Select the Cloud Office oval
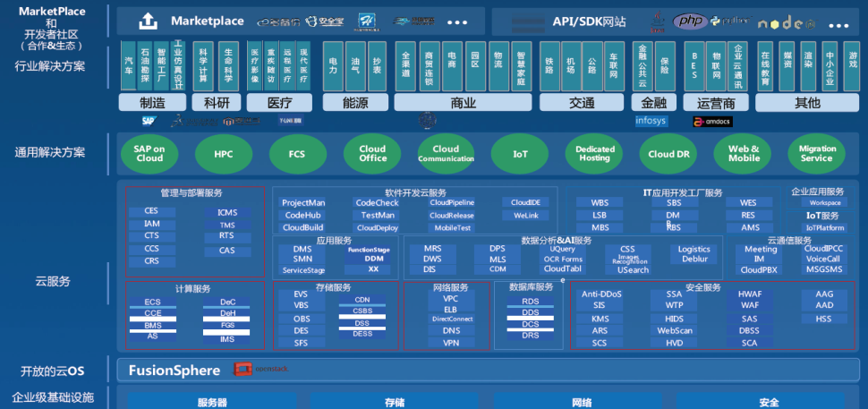 click(x=372, y=153)
